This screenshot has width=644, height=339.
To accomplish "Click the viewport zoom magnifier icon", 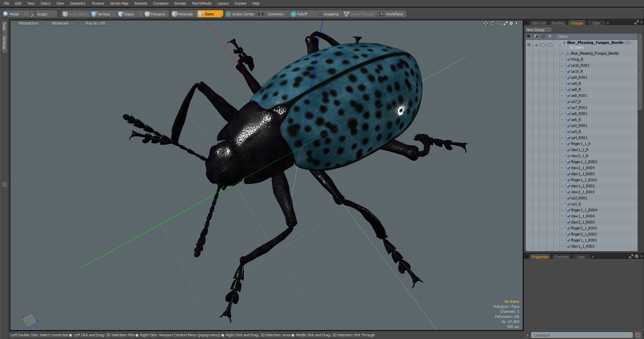I will tap(499, 23).
